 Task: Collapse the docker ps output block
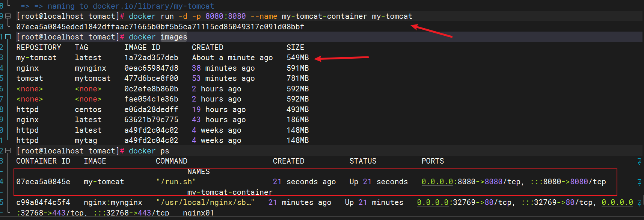(8, 151)
